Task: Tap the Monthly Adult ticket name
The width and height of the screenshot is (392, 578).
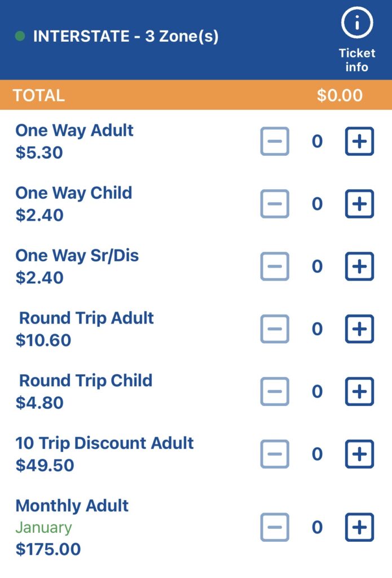Action: (x=72, y=506)
